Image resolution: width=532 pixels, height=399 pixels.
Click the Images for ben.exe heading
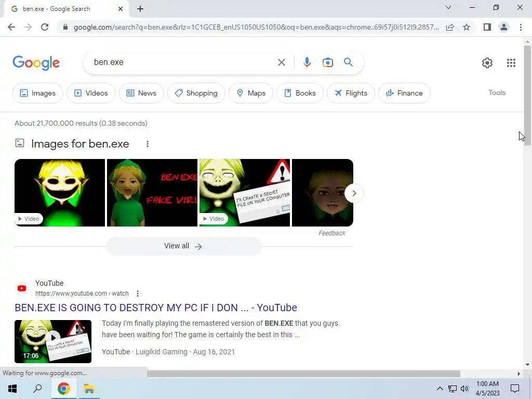click(80, 144)
